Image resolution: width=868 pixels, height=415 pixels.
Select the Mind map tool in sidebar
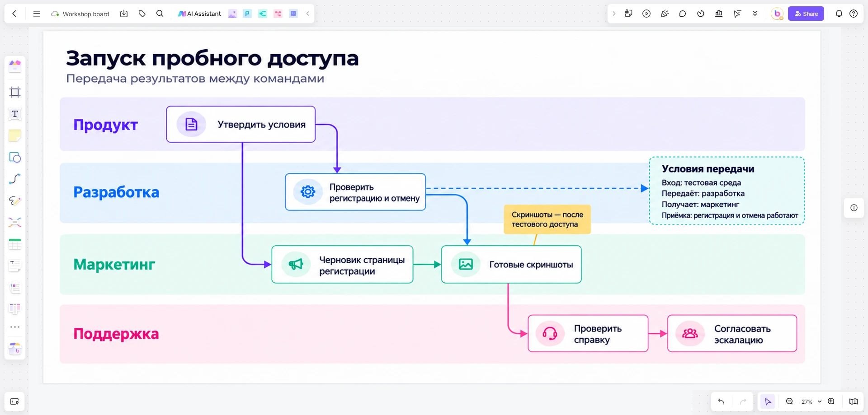click(15, 222)
